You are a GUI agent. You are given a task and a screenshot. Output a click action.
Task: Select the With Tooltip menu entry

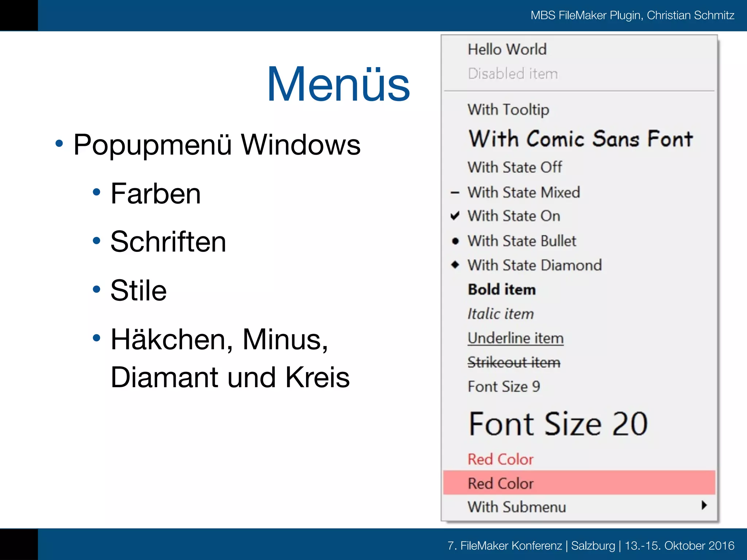[508, 109]
